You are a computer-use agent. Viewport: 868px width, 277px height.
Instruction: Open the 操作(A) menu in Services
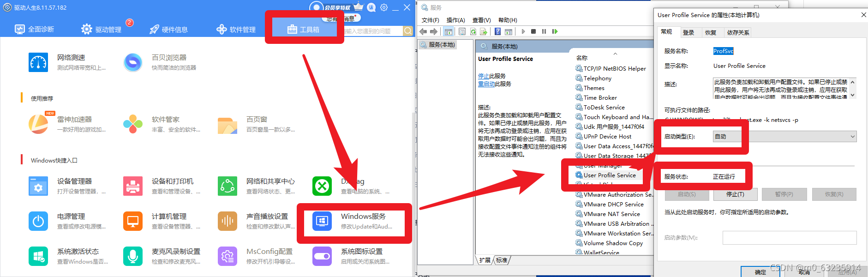click(x=455, y=20)
